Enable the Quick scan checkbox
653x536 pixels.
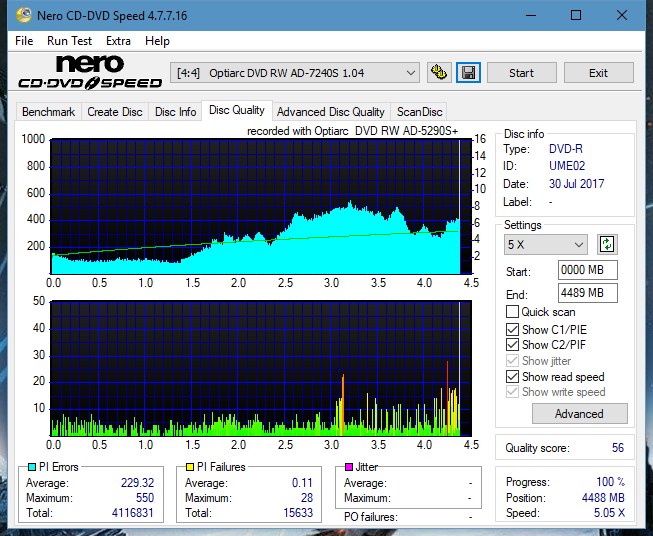click(512, 312)
